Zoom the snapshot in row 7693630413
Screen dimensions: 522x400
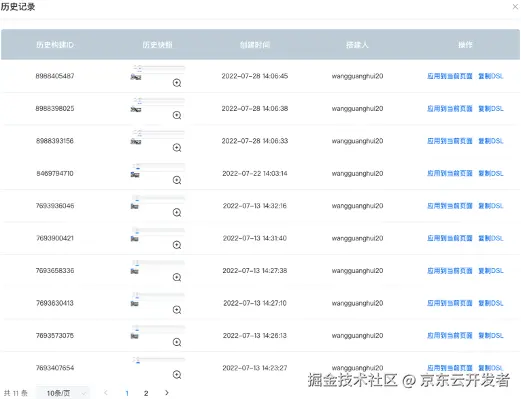[177, 310]
